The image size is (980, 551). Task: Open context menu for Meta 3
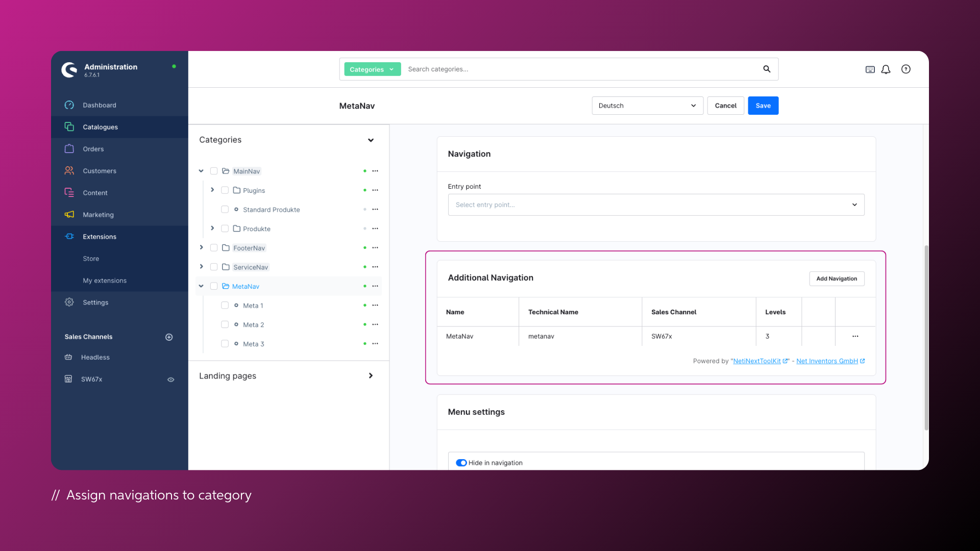tap(375, 343)
